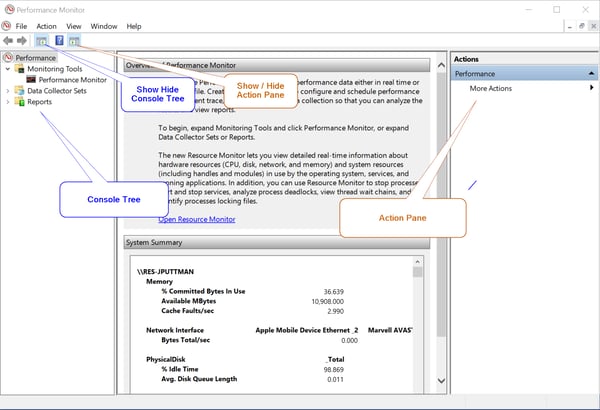The image size is (600, 410).
Task: Click the Reports icon in the tree
Action: (19, 101)
